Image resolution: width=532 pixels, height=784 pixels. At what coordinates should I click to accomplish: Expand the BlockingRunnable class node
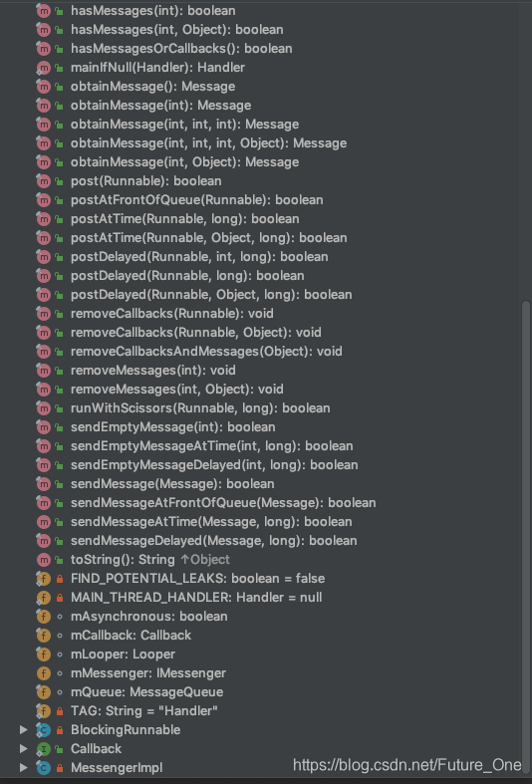pos(24,729)
